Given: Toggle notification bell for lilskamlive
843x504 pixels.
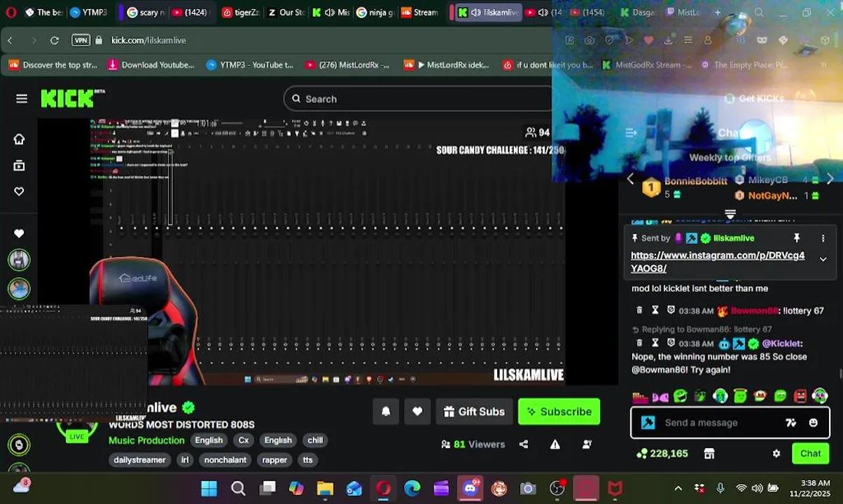Looking at the screenshot, I should pyautogui.click(x=386, y=412).
